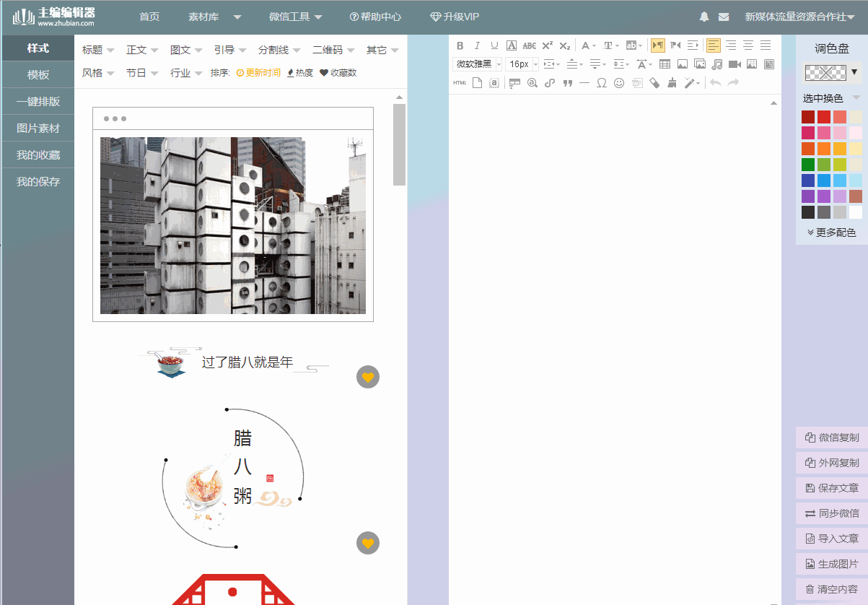This screenshot has height=605, width=868.
Task: Redo the last edit
Action: coord(733,83)
